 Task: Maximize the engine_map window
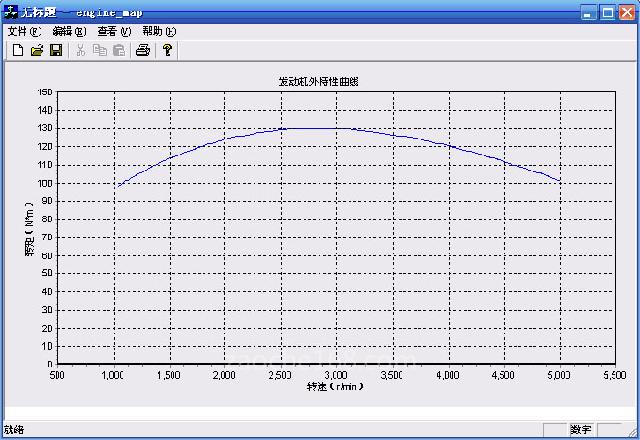[607, 12]
